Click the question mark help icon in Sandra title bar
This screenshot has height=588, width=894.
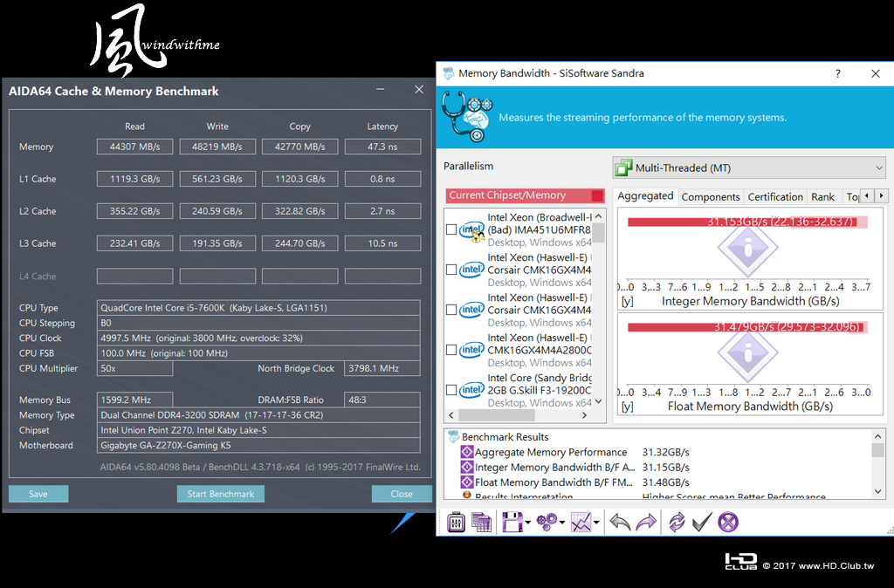pyautogui.click(x=837, y=73)
